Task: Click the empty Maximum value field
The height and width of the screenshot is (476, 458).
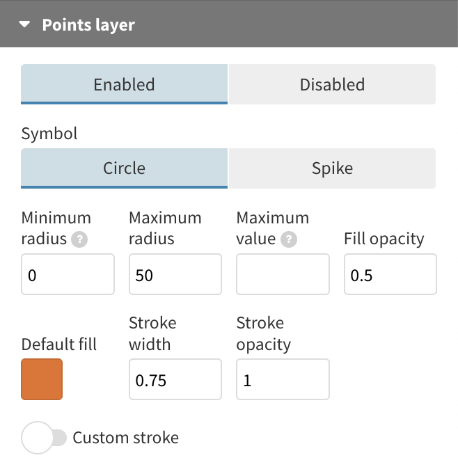Action: click(283, 274)
